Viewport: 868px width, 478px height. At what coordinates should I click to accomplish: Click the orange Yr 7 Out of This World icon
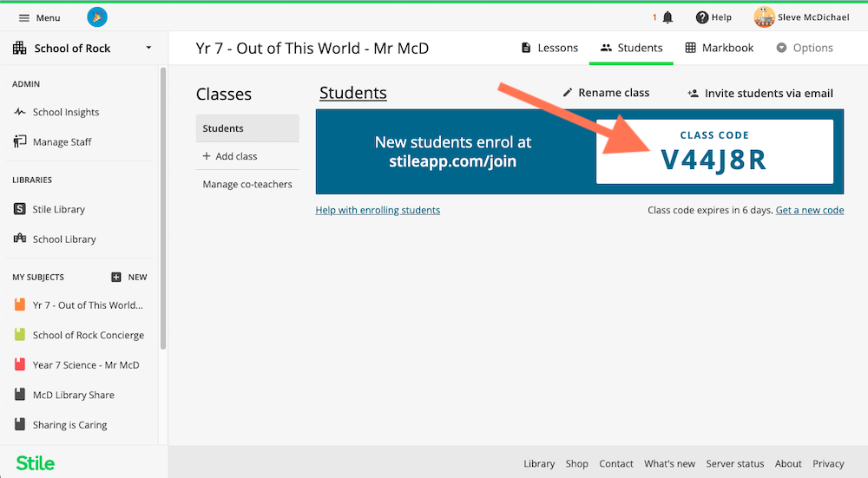coord(20,304)
